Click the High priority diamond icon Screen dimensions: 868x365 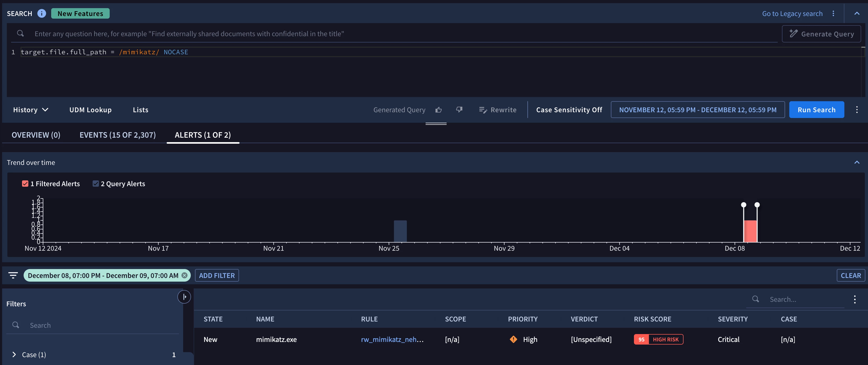513,339
